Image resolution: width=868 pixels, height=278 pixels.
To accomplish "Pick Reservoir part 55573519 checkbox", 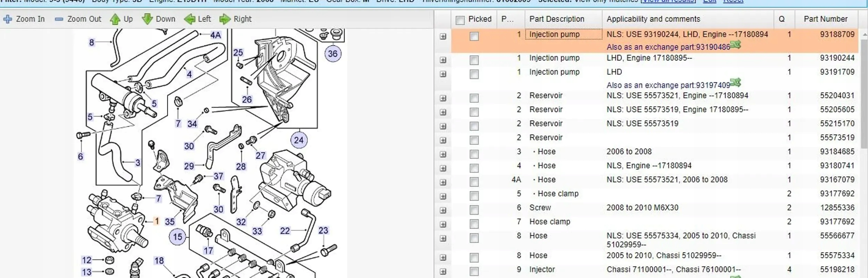I will [x=474, y=140].
